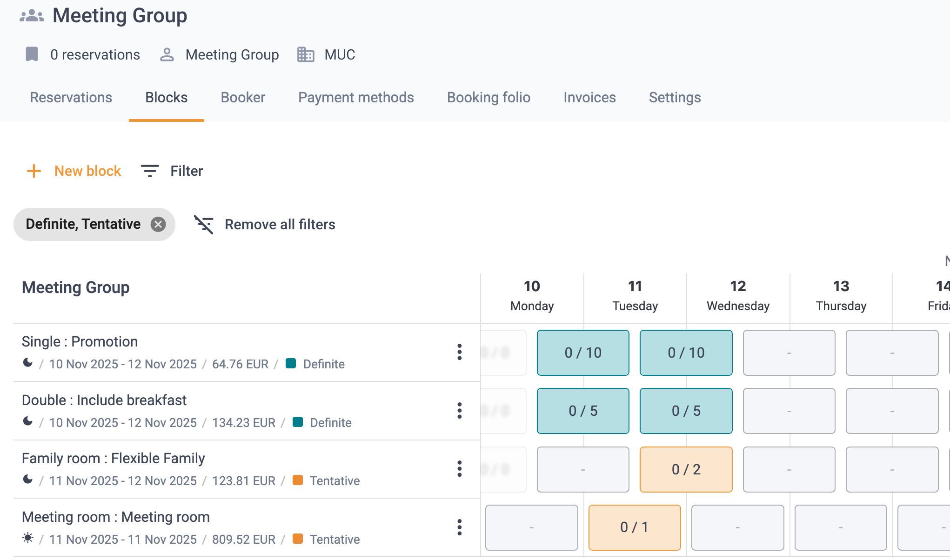
Task: Click the group people icon beside Meeting Group title
Action: click(32, 16)
